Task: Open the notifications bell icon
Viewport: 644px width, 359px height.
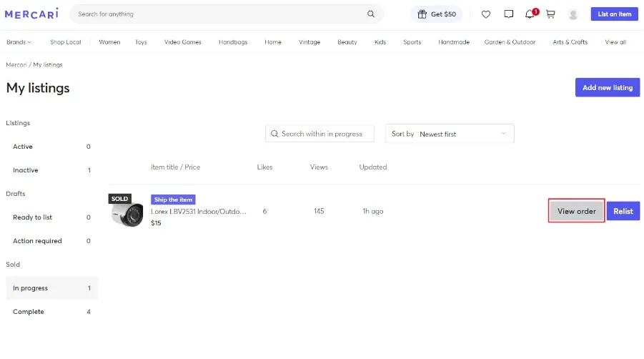Action: [x=530, y=14]
